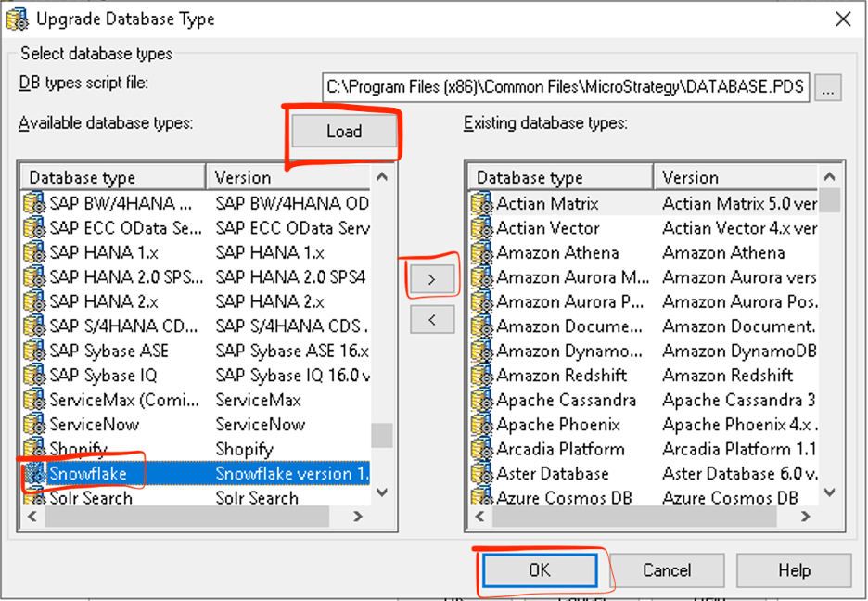Image resolution: width=868 pixels, height=601 pixels.
Task: Click the Amazon Redshift database icon
Action: click(482, 376)
